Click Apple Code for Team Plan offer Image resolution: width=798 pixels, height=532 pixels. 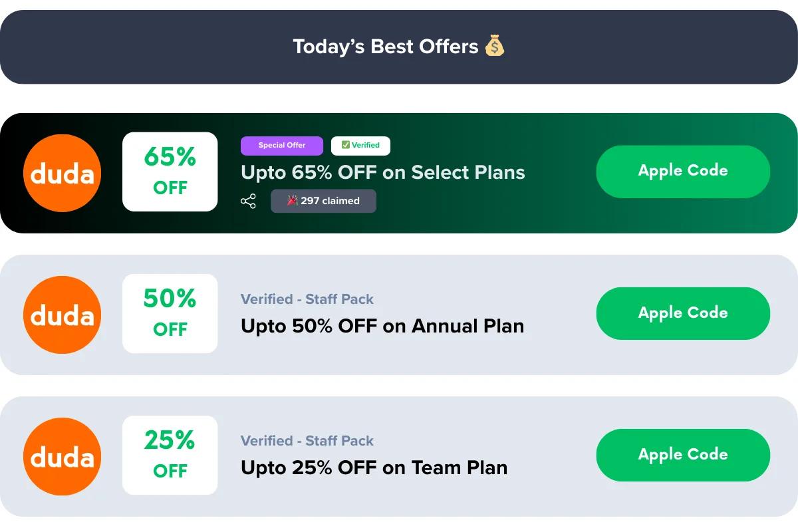683,455
